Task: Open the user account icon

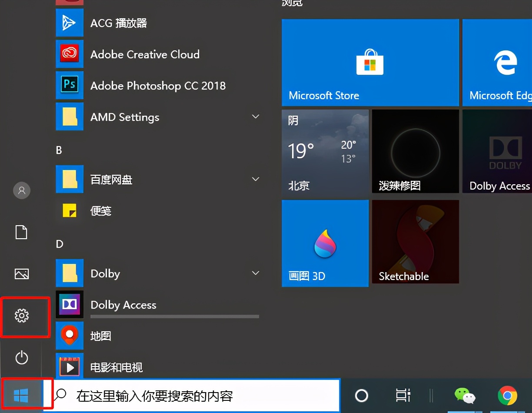Action: click(x=21, y=190)
